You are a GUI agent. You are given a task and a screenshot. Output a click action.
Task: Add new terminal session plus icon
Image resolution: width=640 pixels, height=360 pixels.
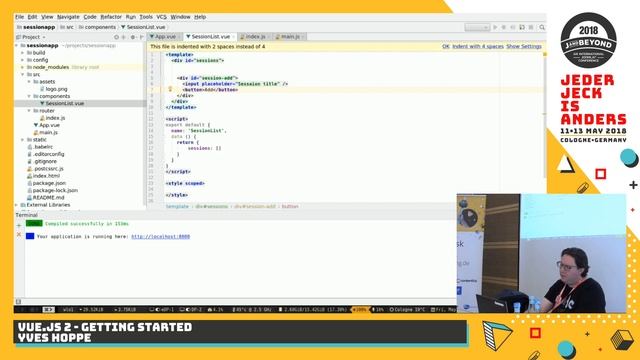coord(18,225)
